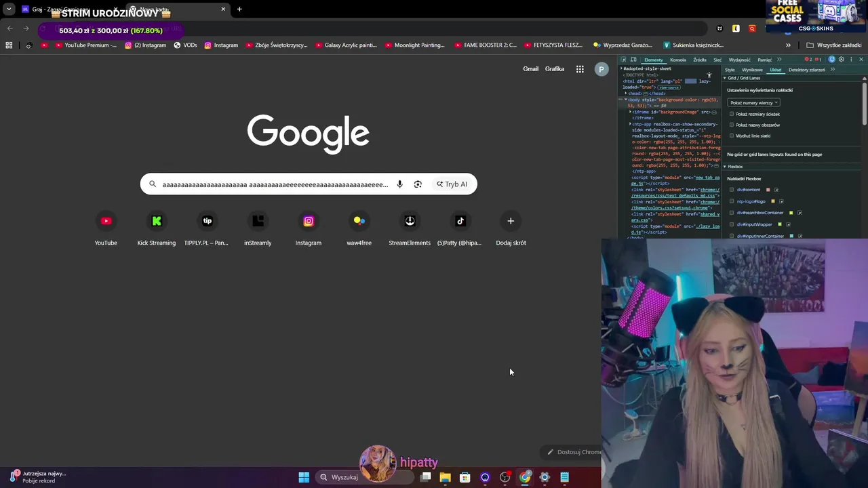Change div#searchboxContainer overlay color swatch
Viewport: 868px width, 488px height.
pos(791,213)
